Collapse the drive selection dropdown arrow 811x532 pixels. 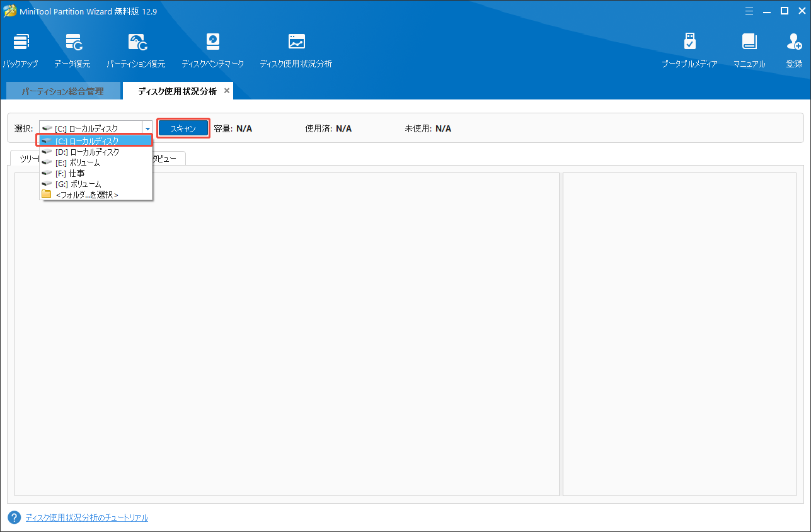pos(147,128)
